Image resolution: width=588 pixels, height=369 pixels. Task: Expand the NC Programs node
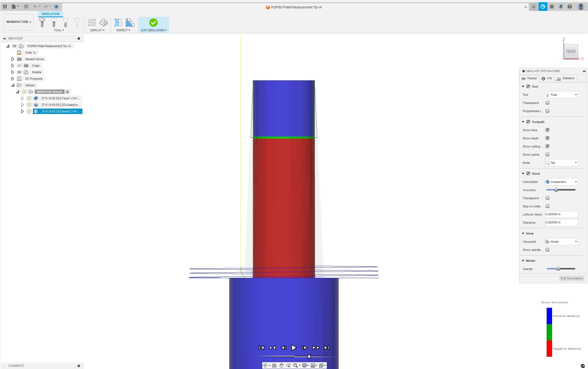(13, 79)
